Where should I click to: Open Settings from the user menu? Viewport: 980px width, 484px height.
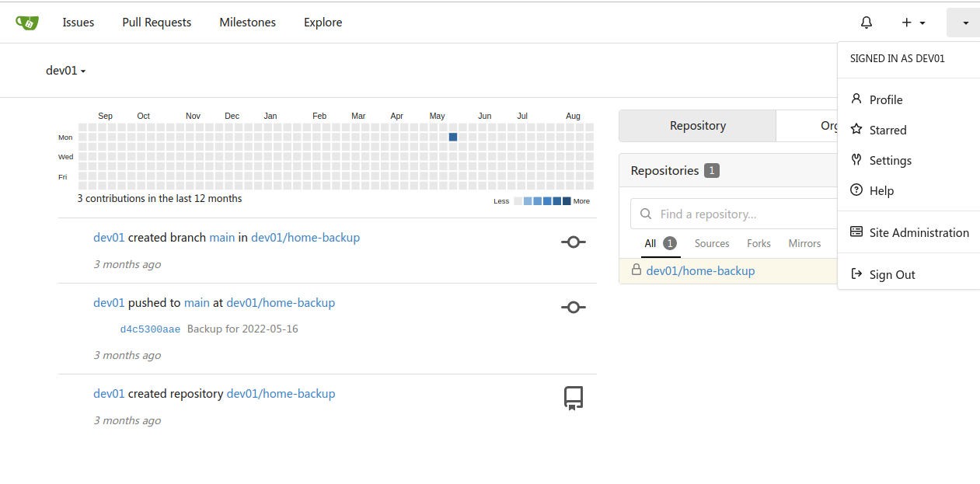pyautogui.click(x=890, y=160)
